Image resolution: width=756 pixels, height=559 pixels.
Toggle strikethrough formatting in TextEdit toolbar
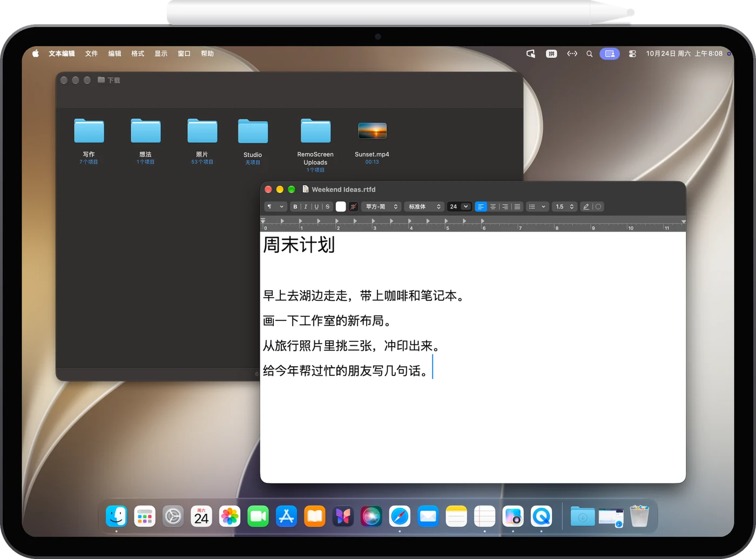point(327,207)
